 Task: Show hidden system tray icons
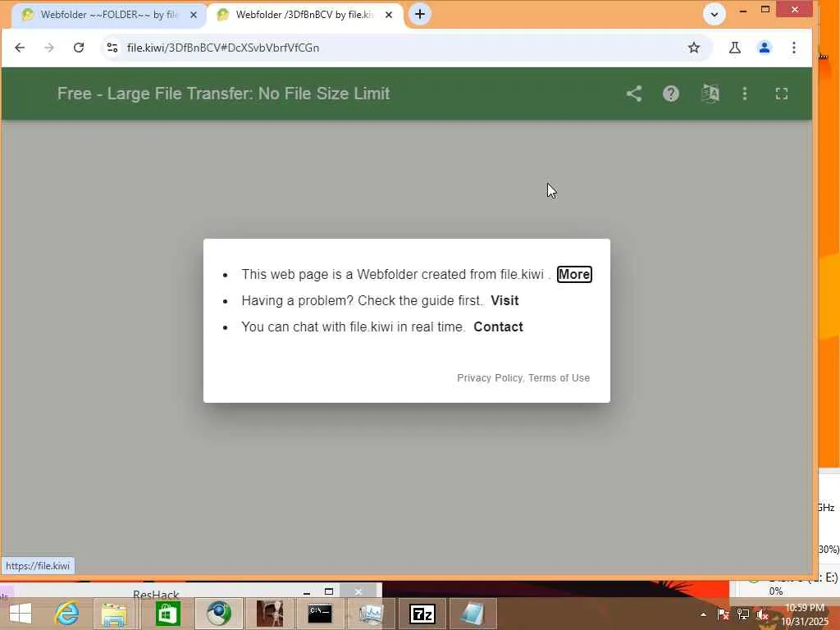click(x=703, y=614)
